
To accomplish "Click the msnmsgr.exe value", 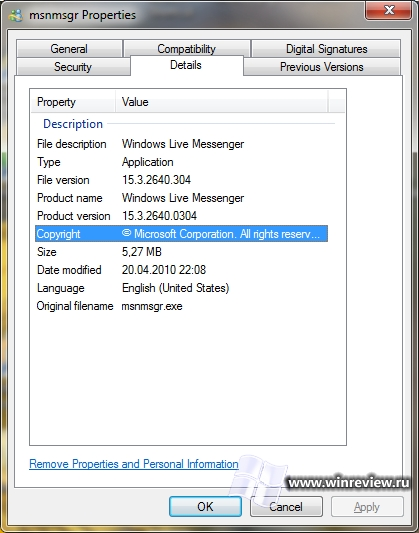I will pyautogui.click(x=152, y=306).
